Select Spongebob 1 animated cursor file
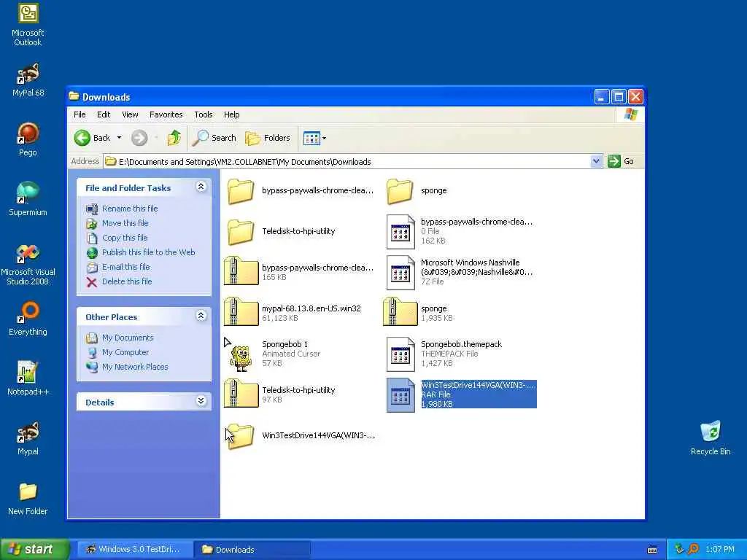 coord(273,354)
